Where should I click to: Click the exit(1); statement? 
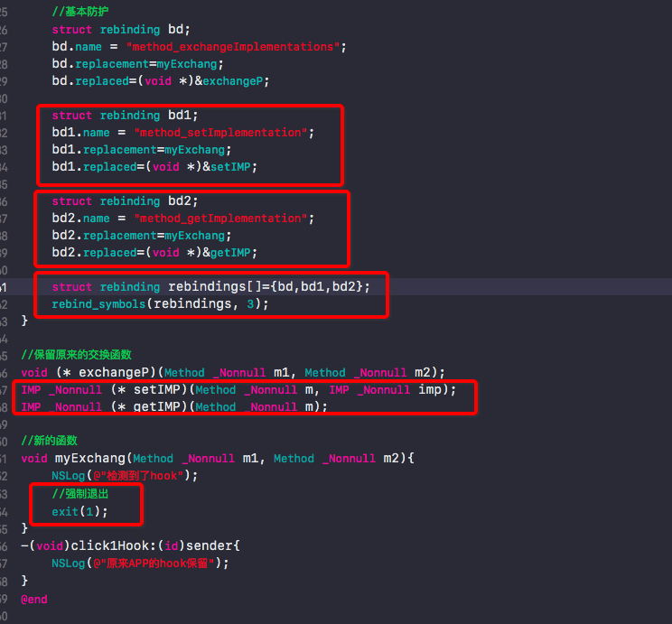79,512
